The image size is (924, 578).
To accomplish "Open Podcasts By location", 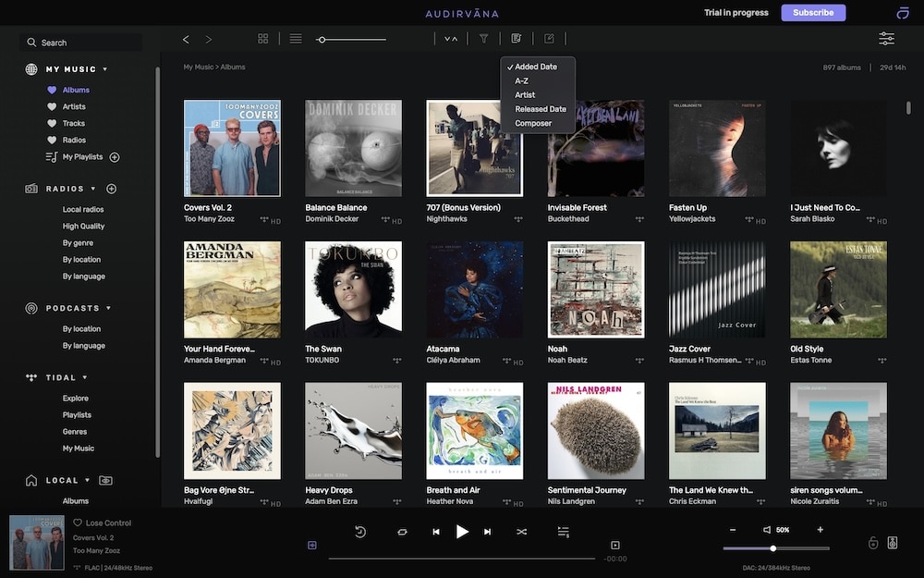I will tap(81, 329).
